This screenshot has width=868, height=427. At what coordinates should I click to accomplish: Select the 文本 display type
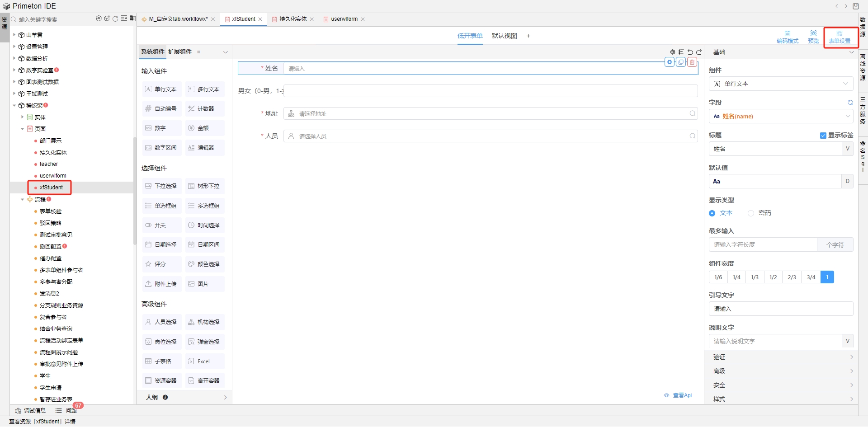pyautogui.click(x=712, y=213)
